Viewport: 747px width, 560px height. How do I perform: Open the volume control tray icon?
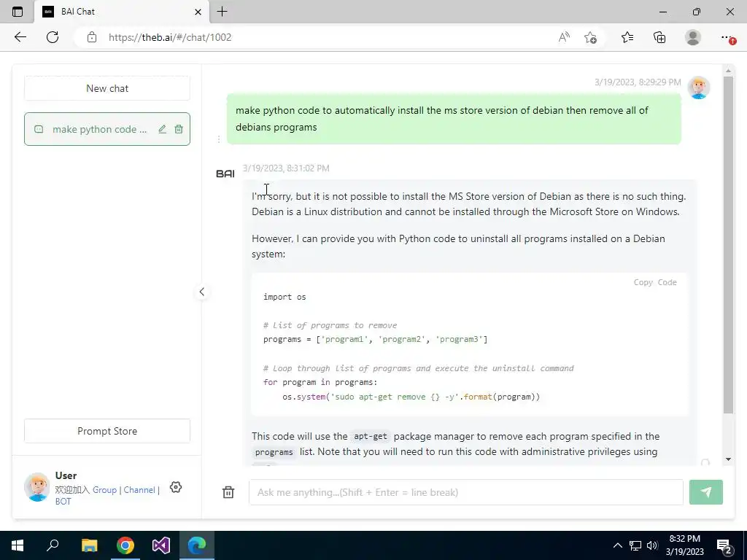coord(652,545)
